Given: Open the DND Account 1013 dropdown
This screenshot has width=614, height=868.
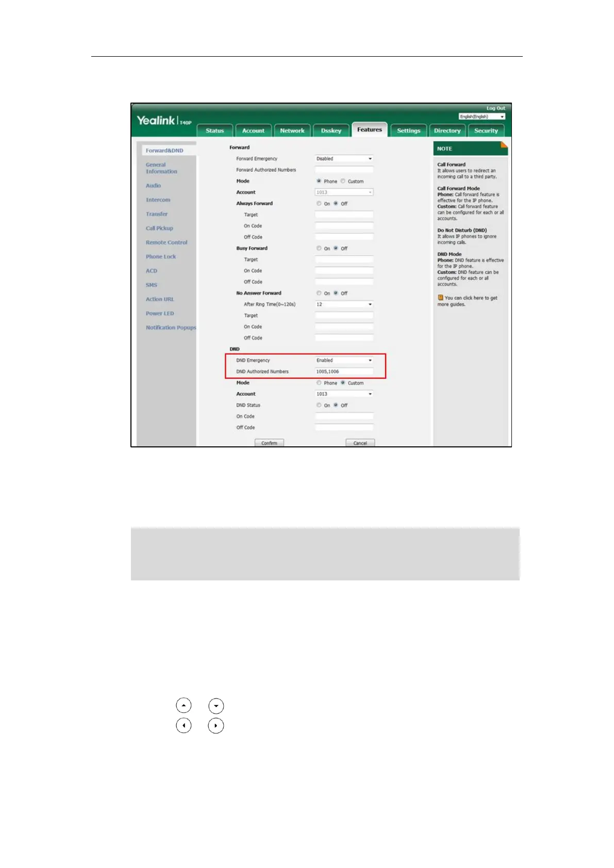Looking at the screenshot, I should tap(344, 394).
